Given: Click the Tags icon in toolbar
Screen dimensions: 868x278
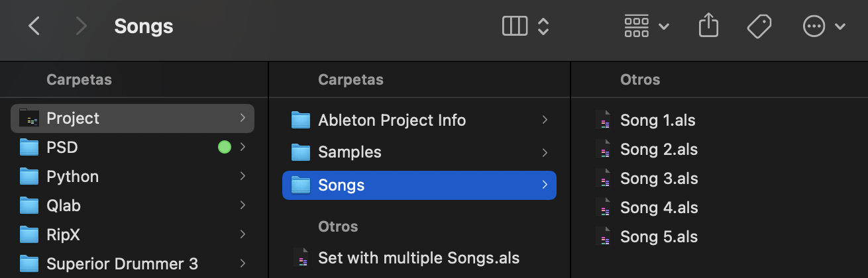Looking at the screenshot, I should tap(759, 26).
